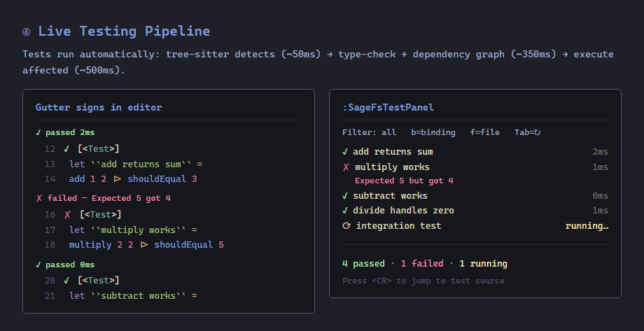
Task: Click the 2ms duration for add returns sum
Action: coord(600,152)
